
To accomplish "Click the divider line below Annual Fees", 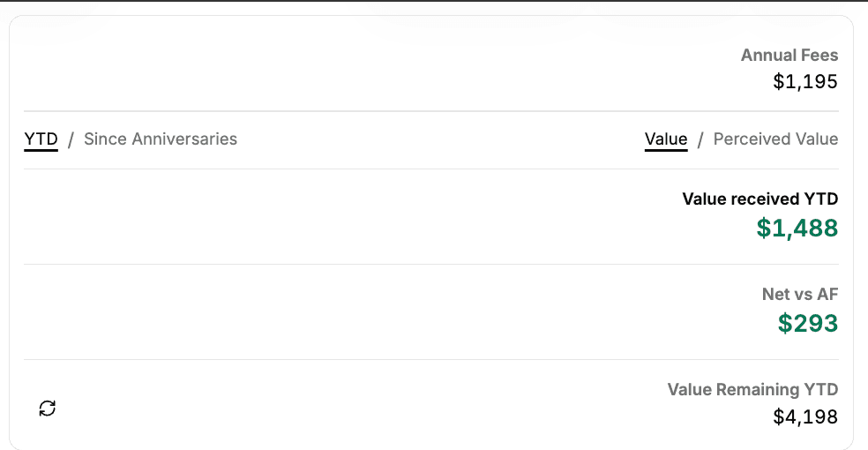I will (430, 111).
